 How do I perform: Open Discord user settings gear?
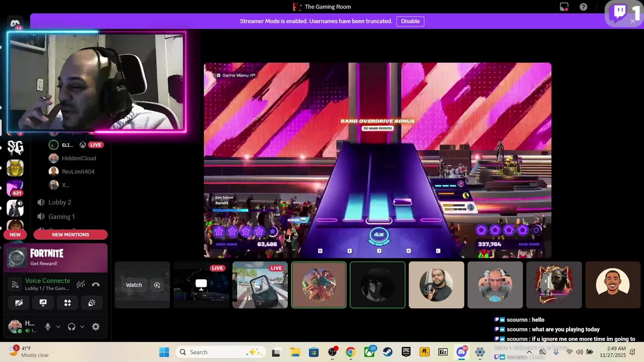tap(96, 327)
